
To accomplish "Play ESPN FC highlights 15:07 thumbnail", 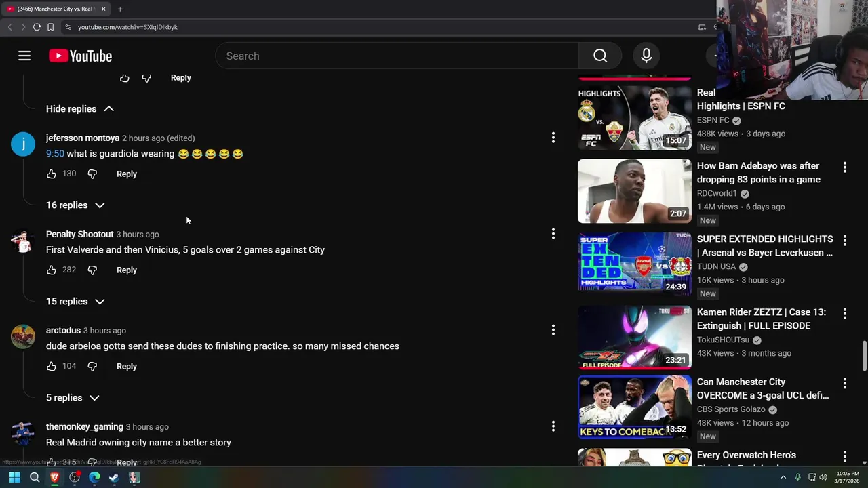I will click(x=635, y=117).
